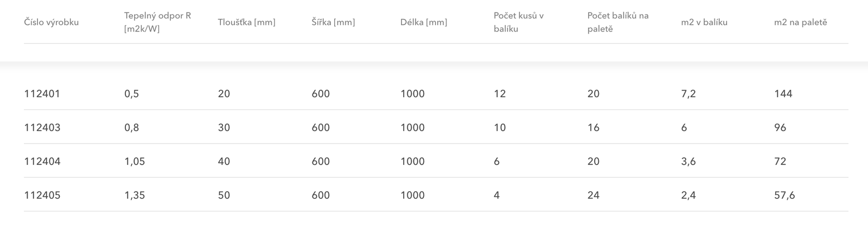The width and height of the screenshot is (868, 226).
Task: Click thermal resistance value 1,35
Action: pos(135,195)
